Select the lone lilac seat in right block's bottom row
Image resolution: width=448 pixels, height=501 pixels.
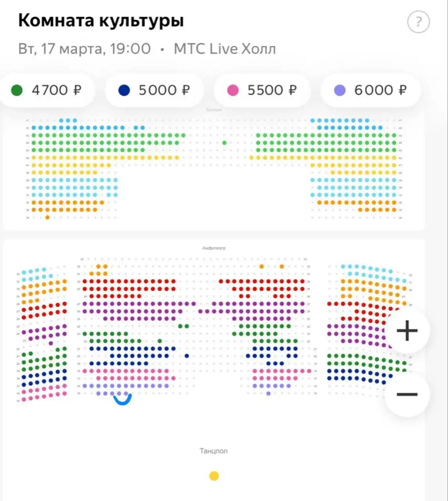click(x=268, y=393)
